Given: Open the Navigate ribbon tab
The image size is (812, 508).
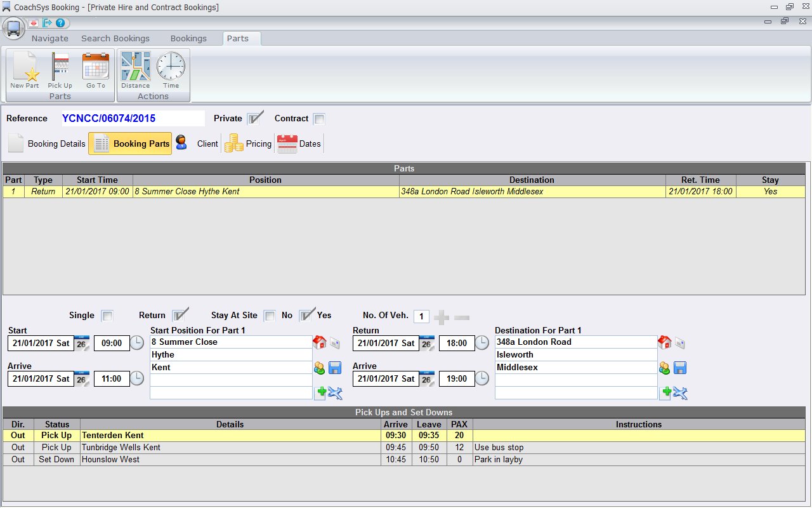Looking at the screenshot, I should point(50,38).
